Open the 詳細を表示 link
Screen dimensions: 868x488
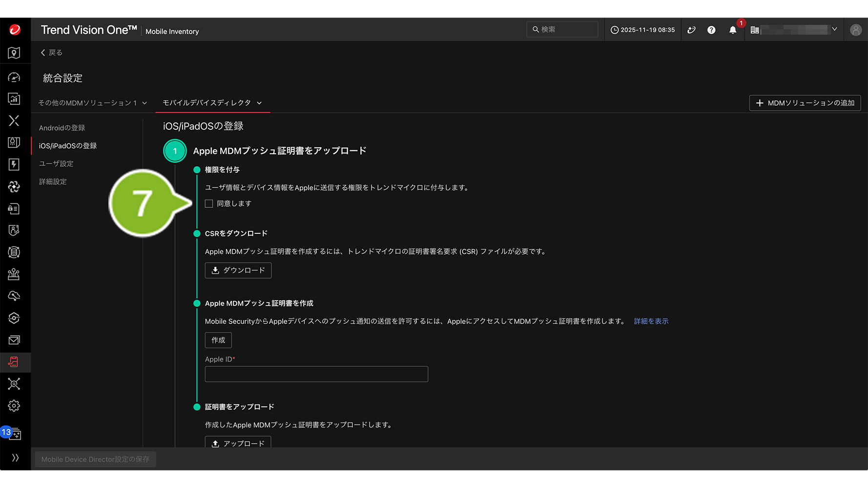(651, 321)
